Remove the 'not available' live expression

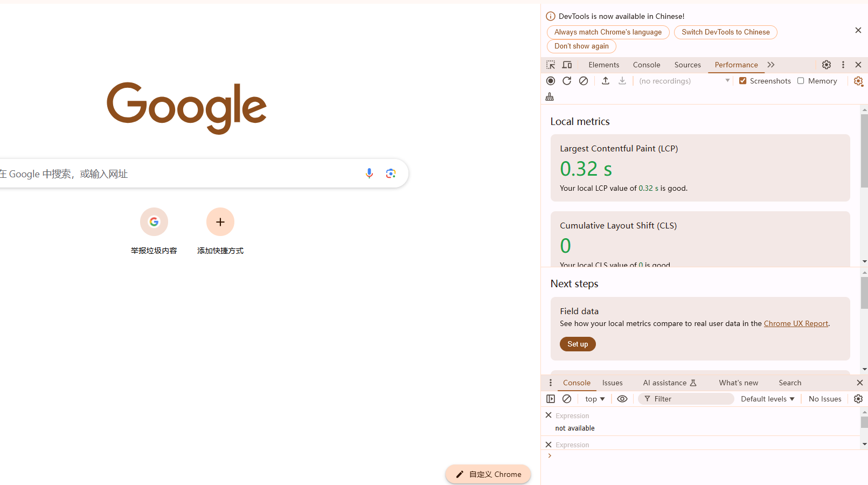click(548, 415)
